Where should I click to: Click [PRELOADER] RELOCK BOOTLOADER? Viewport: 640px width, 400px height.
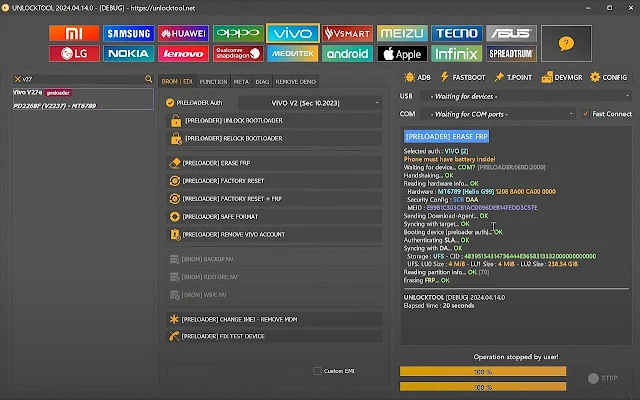[274, 138]
